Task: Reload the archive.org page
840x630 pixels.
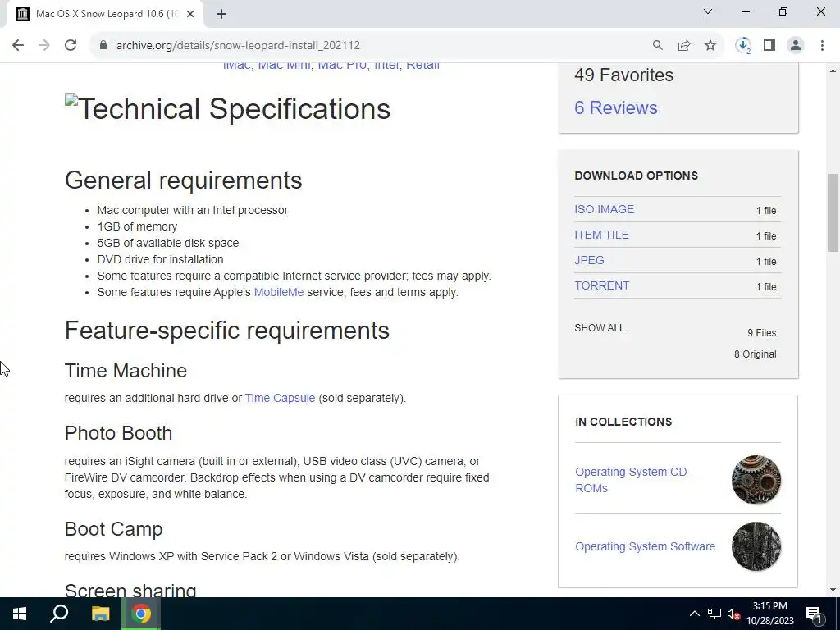Action: [x=71, y=45]
